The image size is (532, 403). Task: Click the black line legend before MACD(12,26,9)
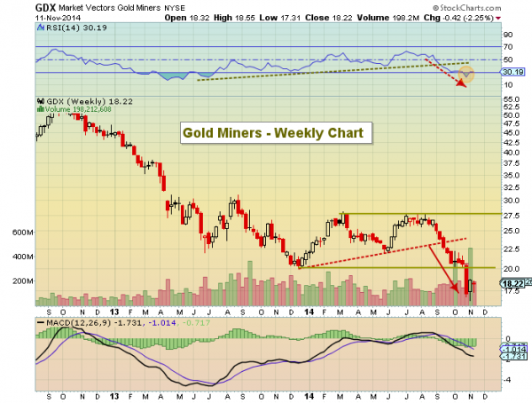pyautogui.click(x=41, y=323)
